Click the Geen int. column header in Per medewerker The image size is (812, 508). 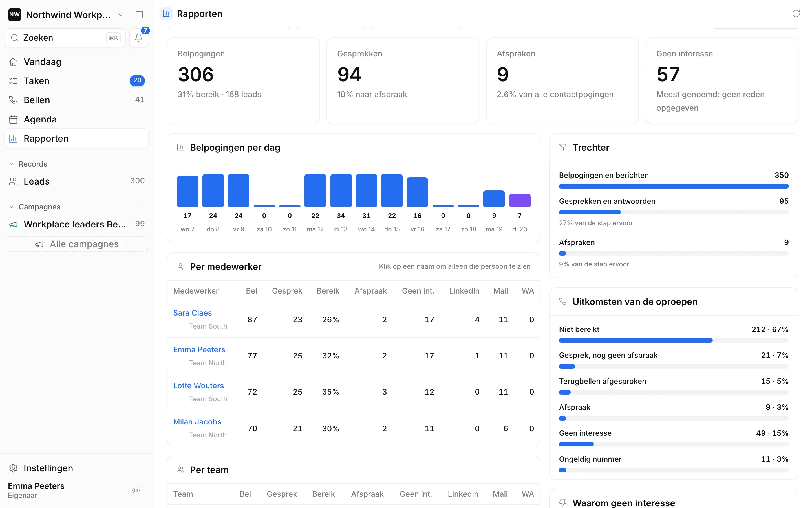[x=418, y=291]
